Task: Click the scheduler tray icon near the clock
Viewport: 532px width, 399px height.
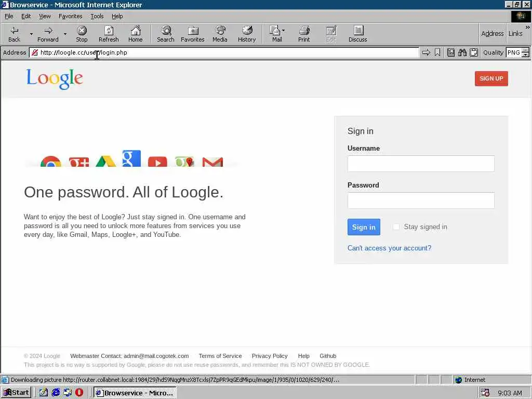Action: 485,393
